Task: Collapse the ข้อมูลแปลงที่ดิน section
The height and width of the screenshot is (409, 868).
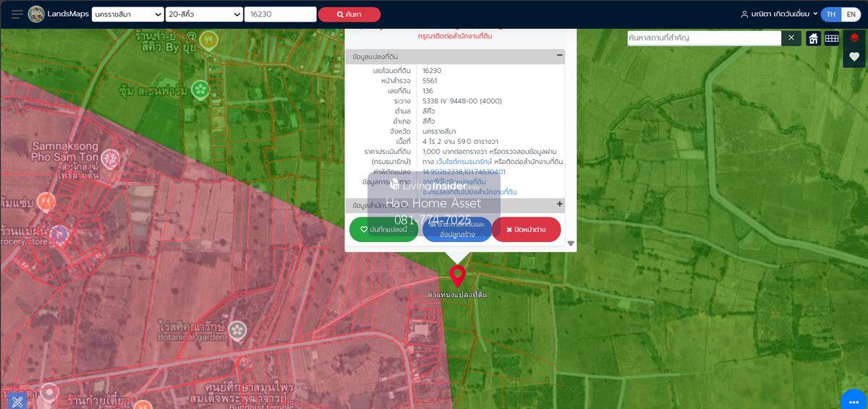Action: (x=559, y=56)
